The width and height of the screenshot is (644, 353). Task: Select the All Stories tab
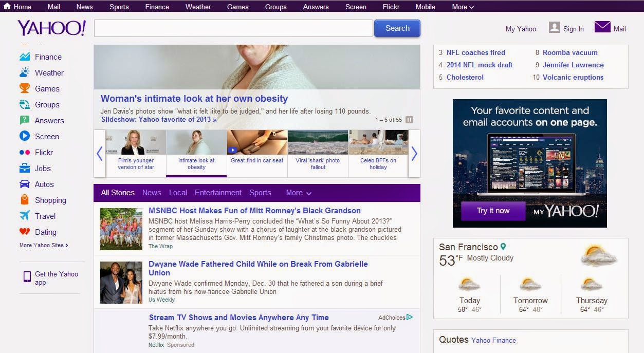pos(118,193)
